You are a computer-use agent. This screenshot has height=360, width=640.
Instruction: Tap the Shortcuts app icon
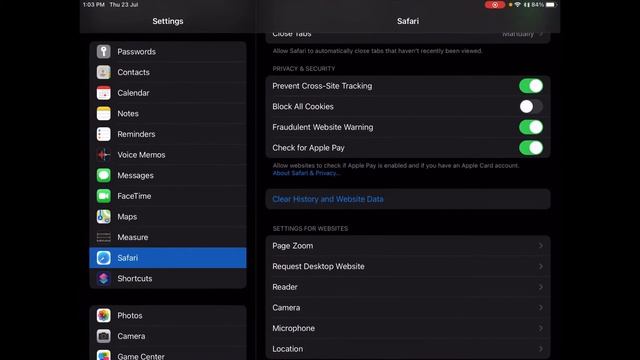coord(104,278)
